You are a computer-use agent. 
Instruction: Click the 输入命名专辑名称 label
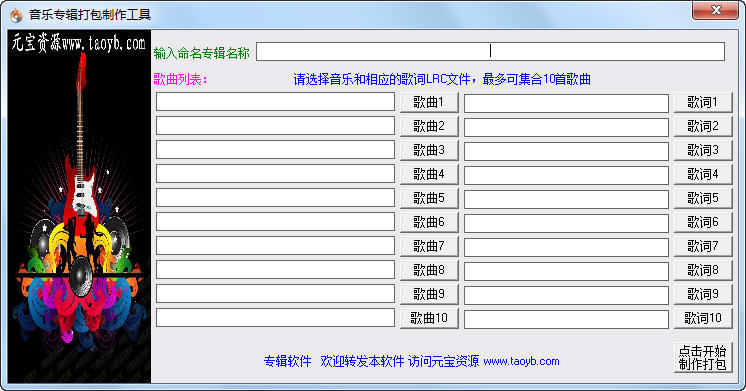point(201,53)
